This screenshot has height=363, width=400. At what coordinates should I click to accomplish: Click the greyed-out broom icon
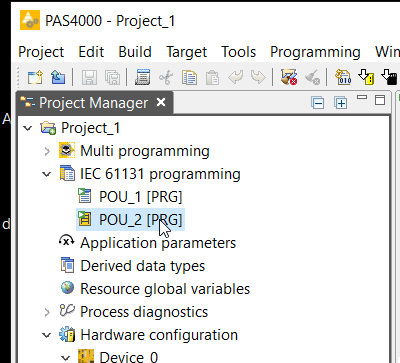[312, 77]
